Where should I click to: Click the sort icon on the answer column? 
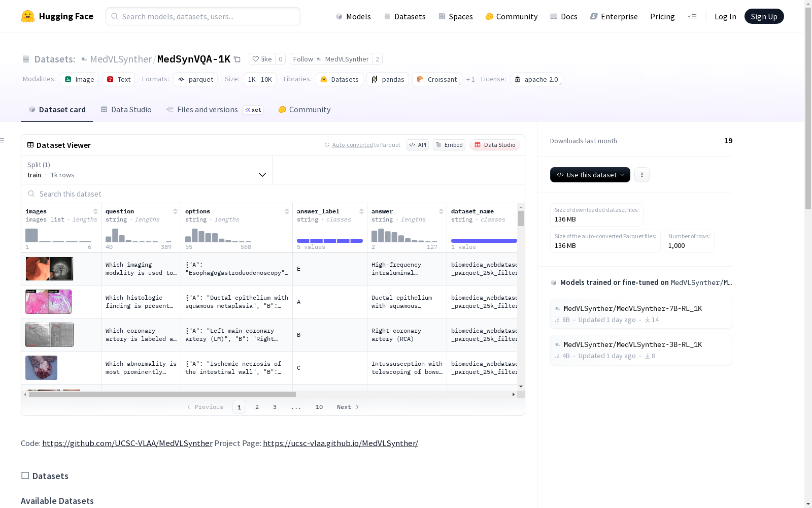(441, 211)
